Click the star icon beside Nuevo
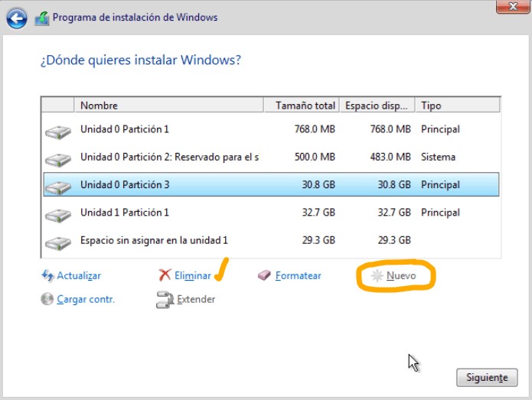The image size is (532, 400). [x=377, y=275]
